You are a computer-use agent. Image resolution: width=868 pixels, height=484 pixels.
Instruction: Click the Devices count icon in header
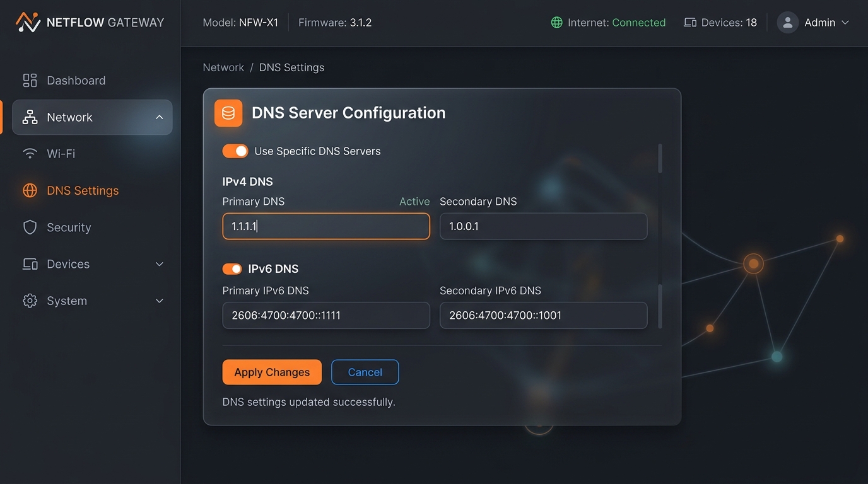point(690,23)
